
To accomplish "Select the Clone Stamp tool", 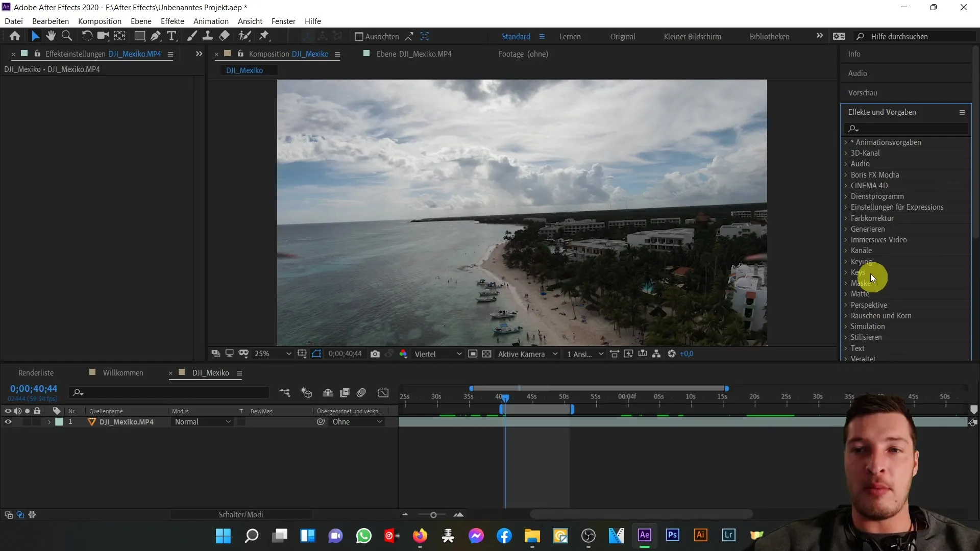I will pyautogui.click(x=208, y=36).
